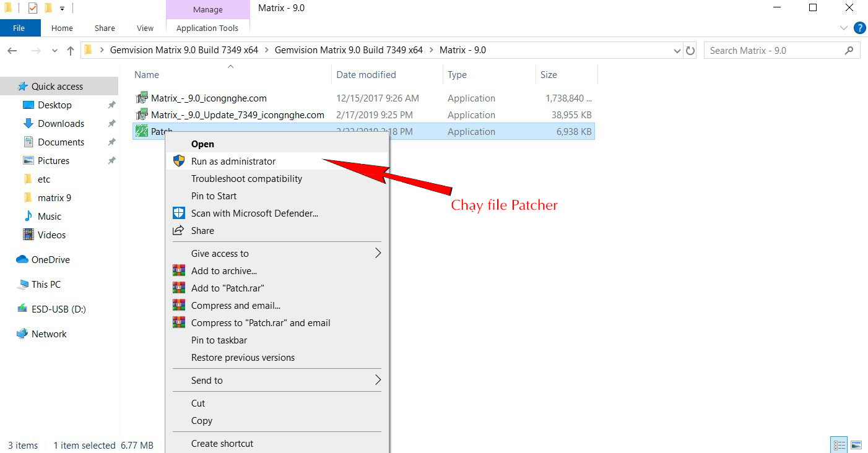Screen dimensions: 868x453
Task: Click WinRAR icon beside Add to "Patch.rar"
Action: pyautogui.click(x=179, y=288)
